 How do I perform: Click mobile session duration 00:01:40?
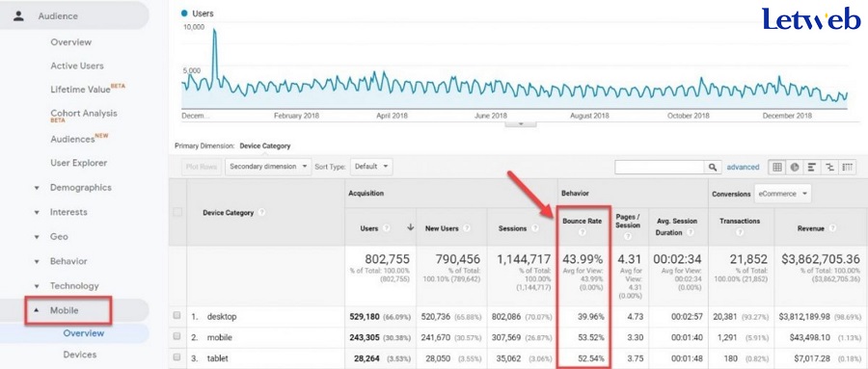click(x=687, y=337)
